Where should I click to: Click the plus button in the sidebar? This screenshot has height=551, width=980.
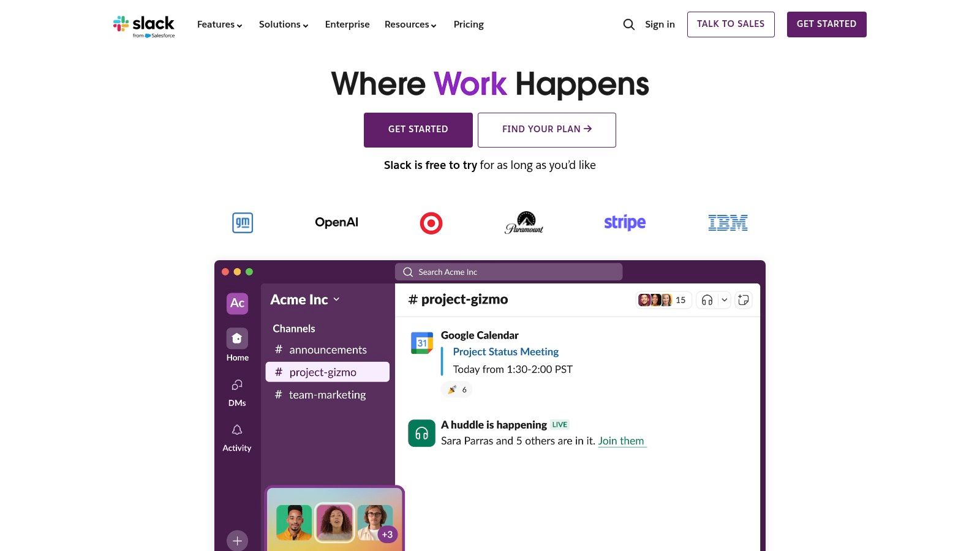(237, 541)
